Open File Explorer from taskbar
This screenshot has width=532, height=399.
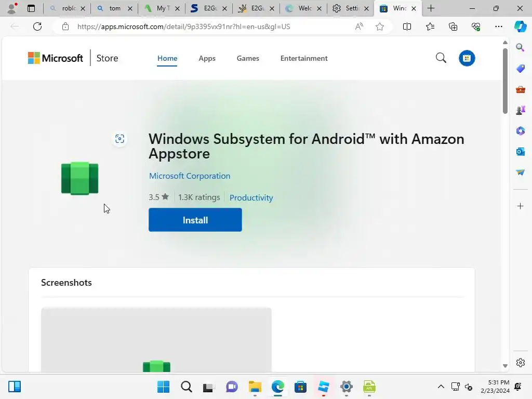pyautogui.click(x=255, y=387)
